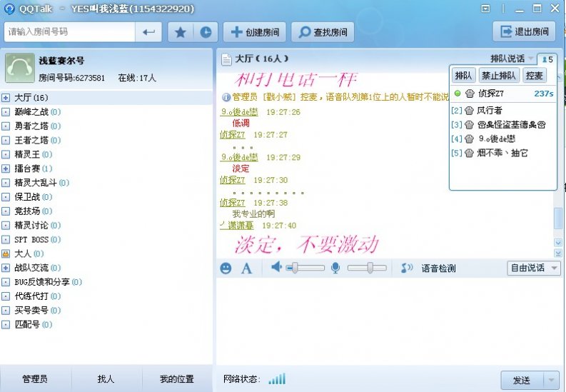Open the 自由说话 speak mode dropdown

(534, 268)
